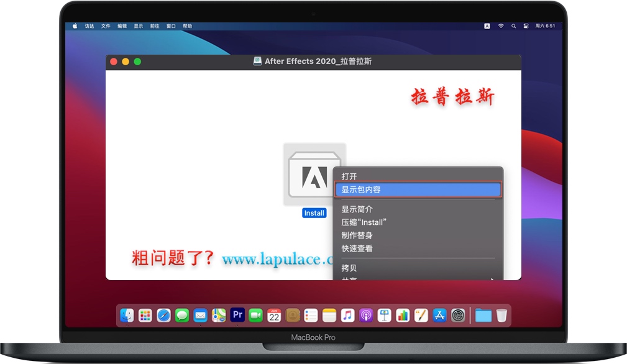Launch Safari from the dock
627x364 pixels.
[163, 316]
